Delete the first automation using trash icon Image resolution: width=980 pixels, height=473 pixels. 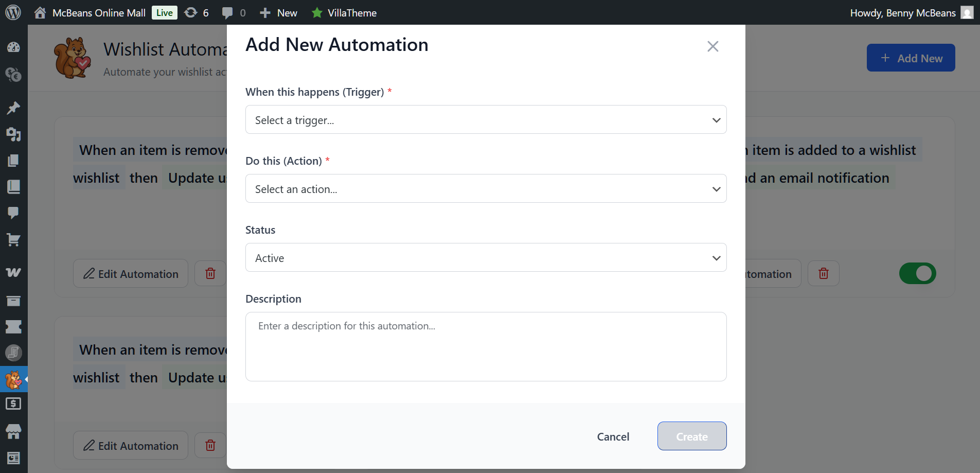pyautogui.click(x=210, y=273)
